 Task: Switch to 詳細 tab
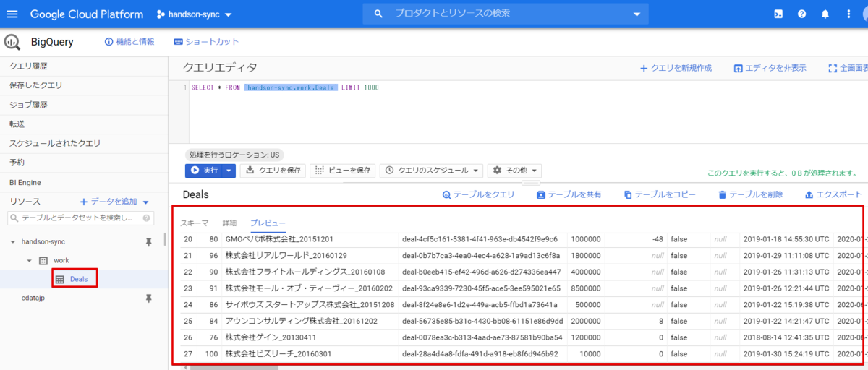[229, 223]
